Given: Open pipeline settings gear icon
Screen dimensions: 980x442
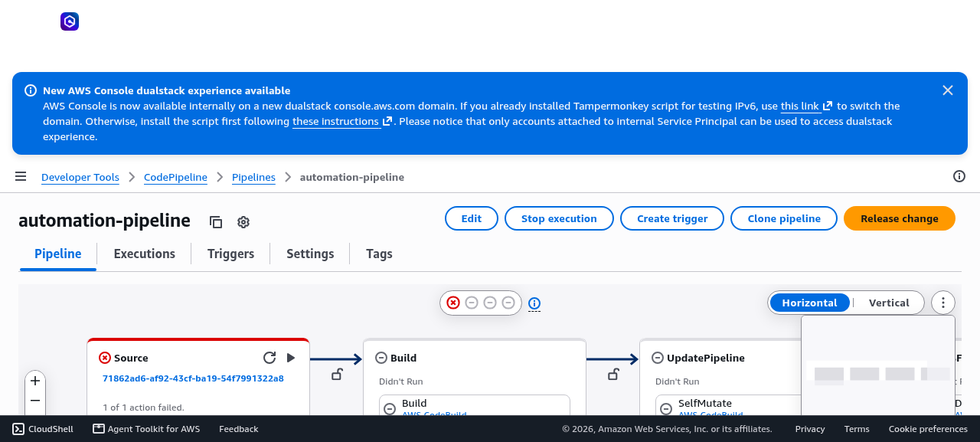Looking at the screenshot, I should click(243, 222).
